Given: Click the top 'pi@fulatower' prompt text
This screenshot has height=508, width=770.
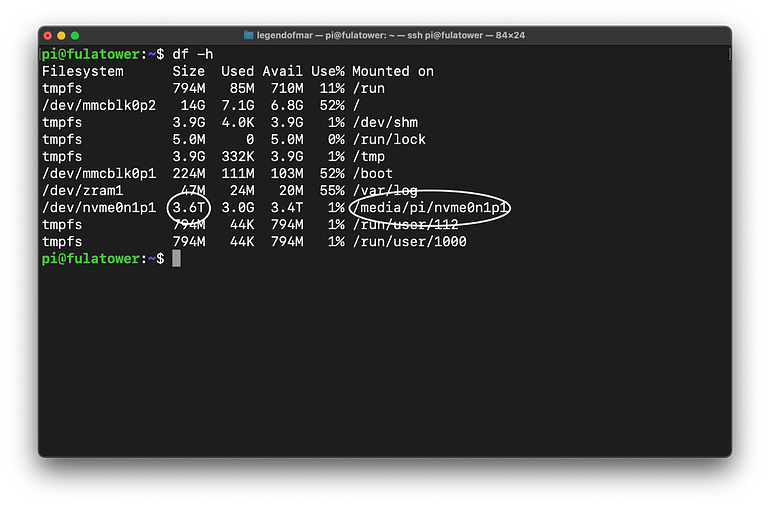Looking at the screenshot, I should (x=90, y=54).
